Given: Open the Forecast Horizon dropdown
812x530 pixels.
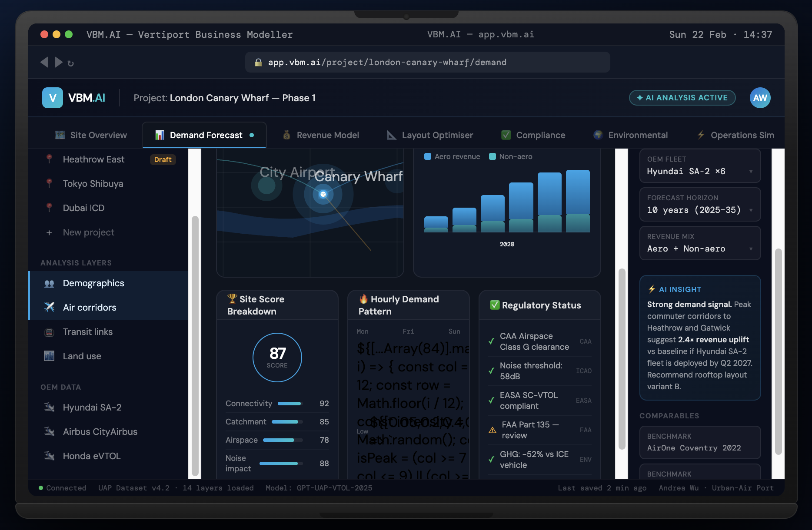Looking at the screenshot, I should click(700, 204).
